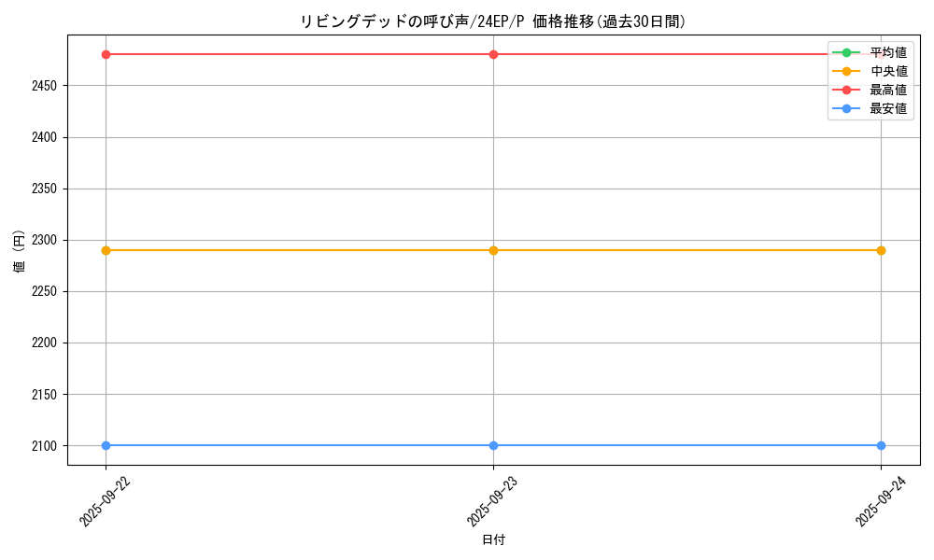Viewport: 934px width, 560px height.
Task: Click the orange 中央値 legend marker
Action: (x=846, y=71)
